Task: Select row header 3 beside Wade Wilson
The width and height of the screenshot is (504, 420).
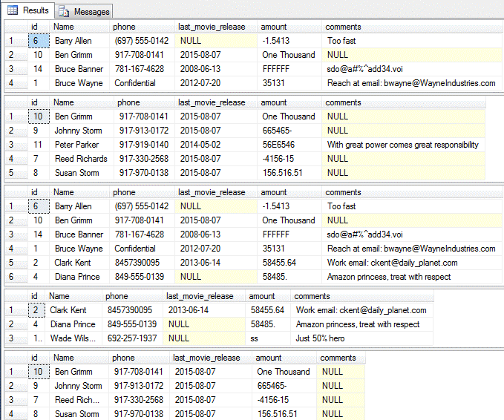Action: [x=11, y=338]
